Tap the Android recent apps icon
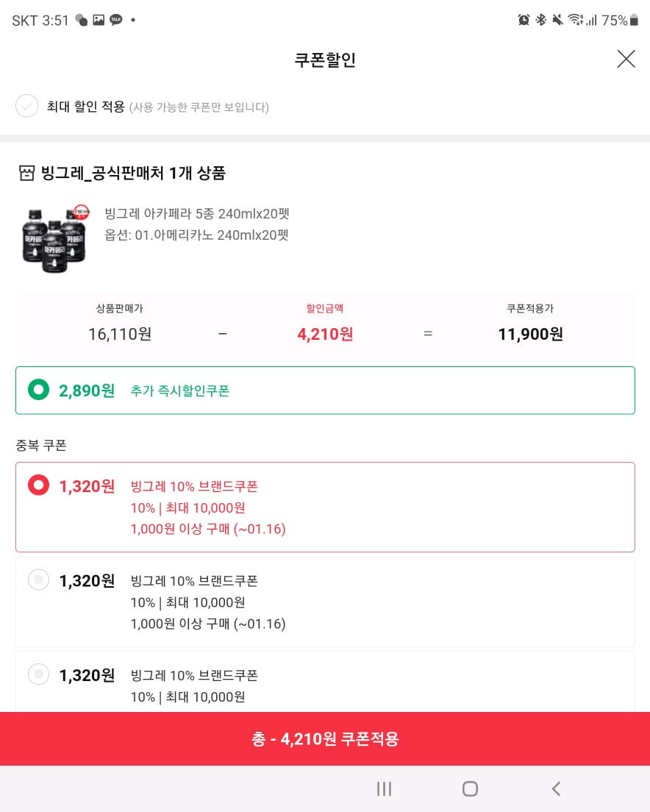Image resolution: width=650 pixels, height=812 pixels. [384, 788]
